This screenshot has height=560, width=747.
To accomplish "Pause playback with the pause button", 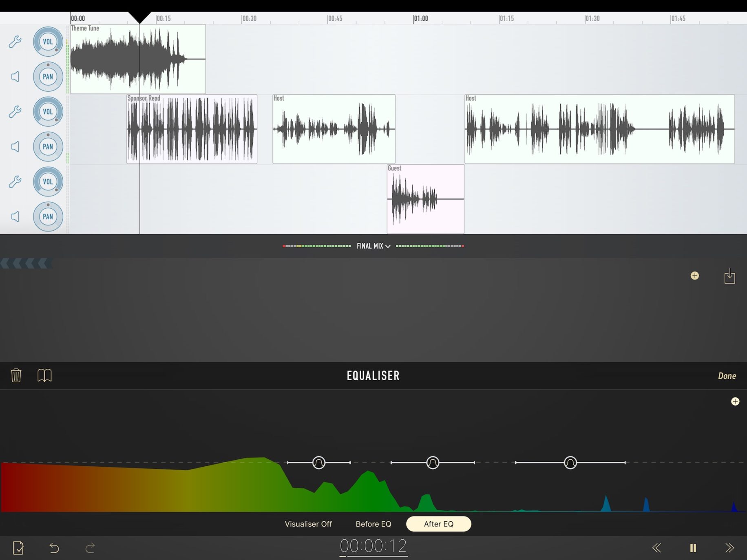I will (x=693, y=548).
